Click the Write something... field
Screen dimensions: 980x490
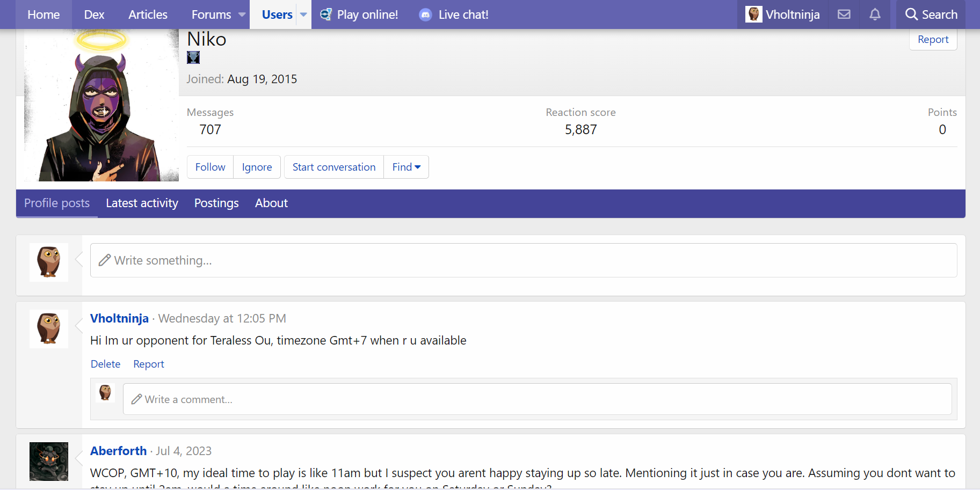[x=524, y=260]
